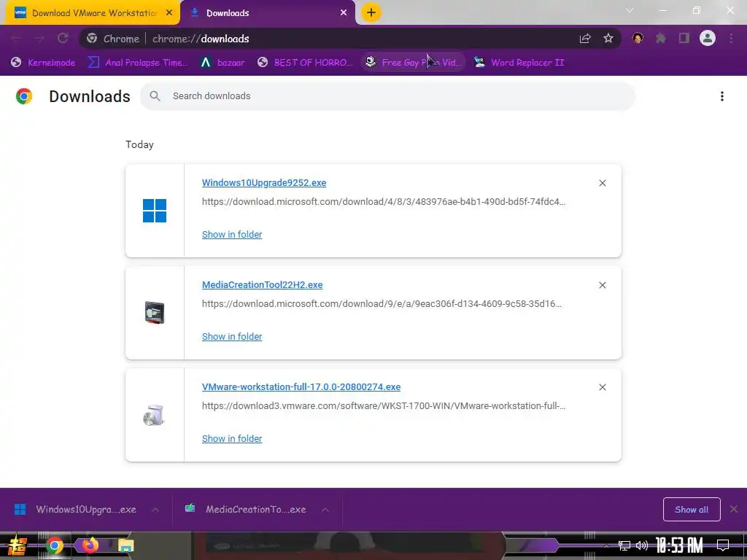This screenshot has width=747, height=560.
Task: Click the 10:53 AM clock
Action: click(679, 545)
